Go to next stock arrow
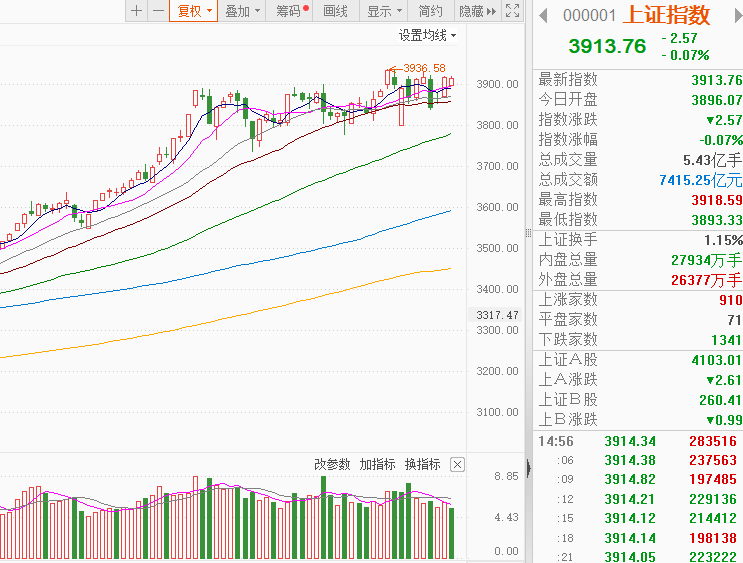 click(738, 16)
